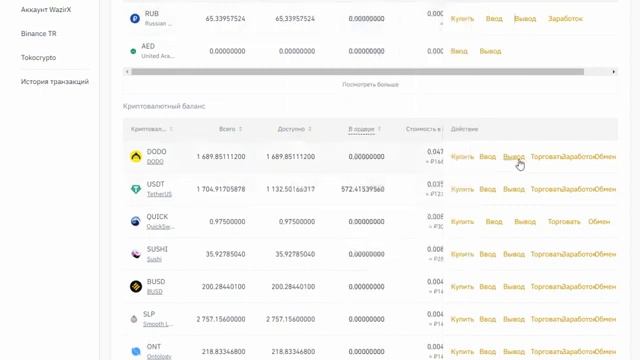Click Вывод in the RUB row
640x360 pixels.
(525, 19)
